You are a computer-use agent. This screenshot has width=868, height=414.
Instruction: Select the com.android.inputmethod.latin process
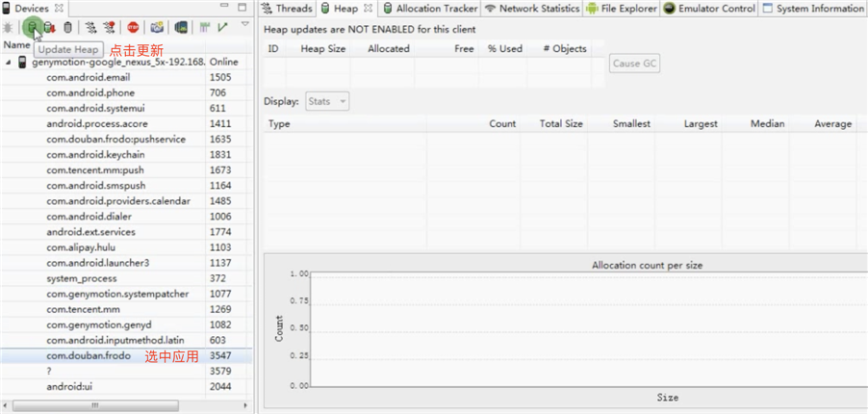(x=126, y=340)
